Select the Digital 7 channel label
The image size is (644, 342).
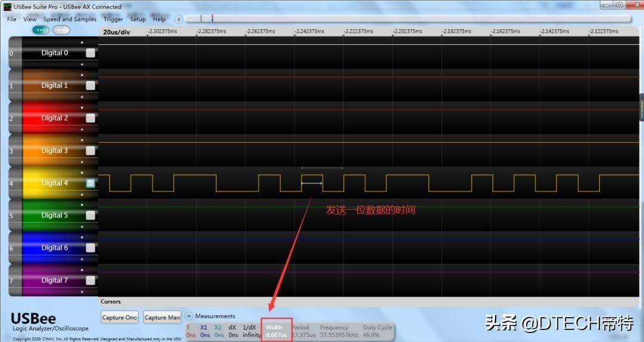(x=55, y=281)
